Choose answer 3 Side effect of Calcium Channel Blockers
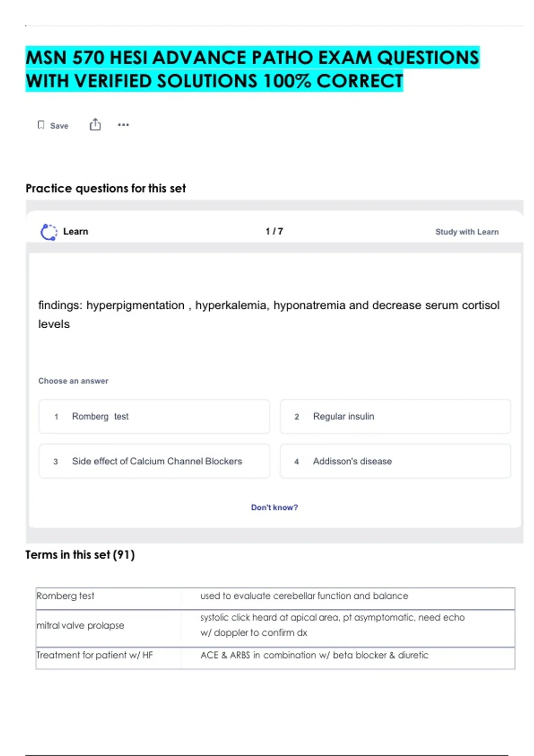The image size is (534, 756). tap(154, 461)
